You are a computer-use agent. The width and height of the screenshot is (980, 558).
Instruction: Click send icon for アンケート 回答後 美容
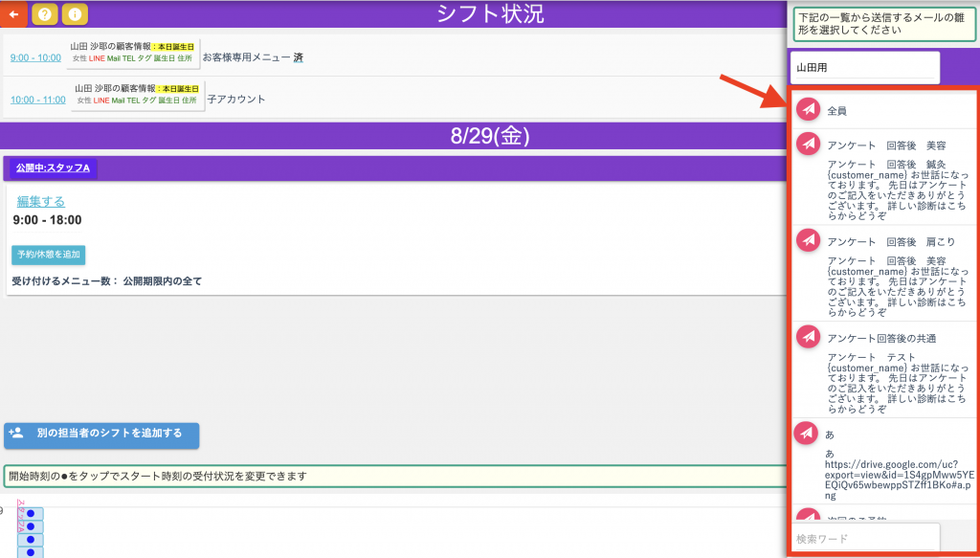tap(809, 145)
